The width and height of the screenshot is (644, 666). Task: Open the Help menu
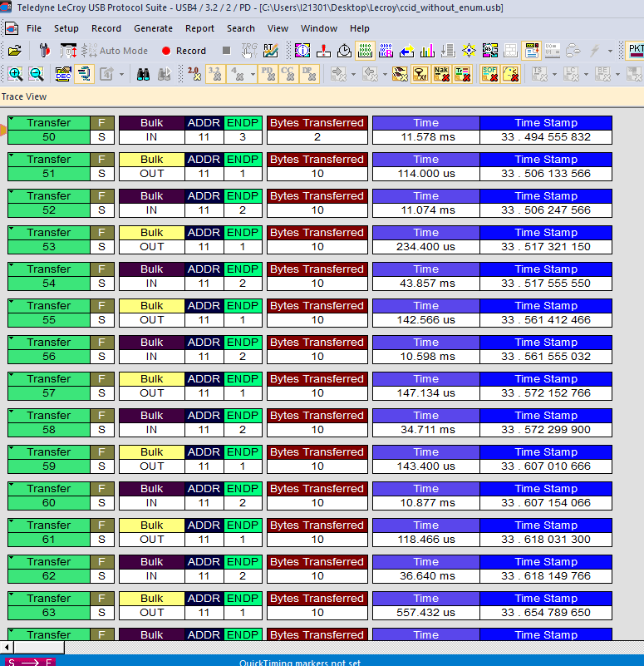[360, 28]
